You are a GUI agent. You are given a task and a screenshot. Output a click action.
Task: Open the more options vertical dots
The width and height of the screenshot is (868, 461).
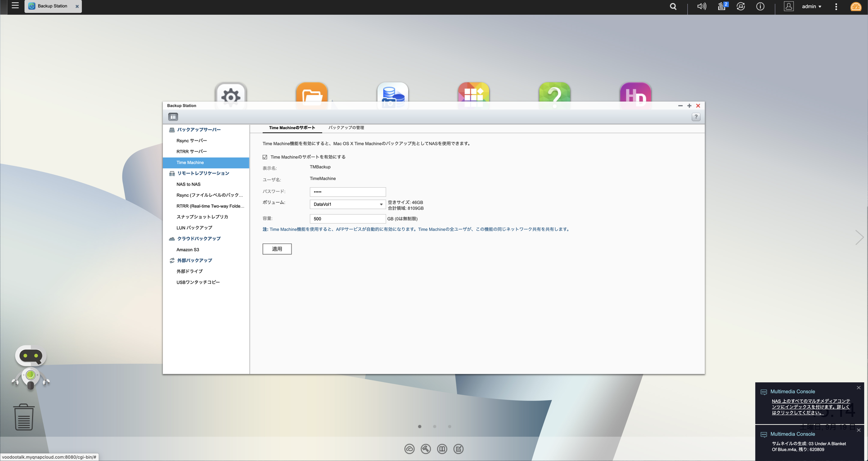pyautogui.click(x=836, y=6)
